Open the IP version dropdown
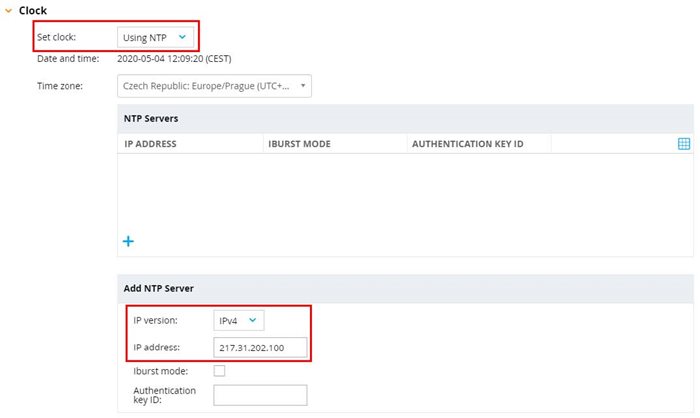The height and width of the screenshot is (418, 700). point(239,321)
